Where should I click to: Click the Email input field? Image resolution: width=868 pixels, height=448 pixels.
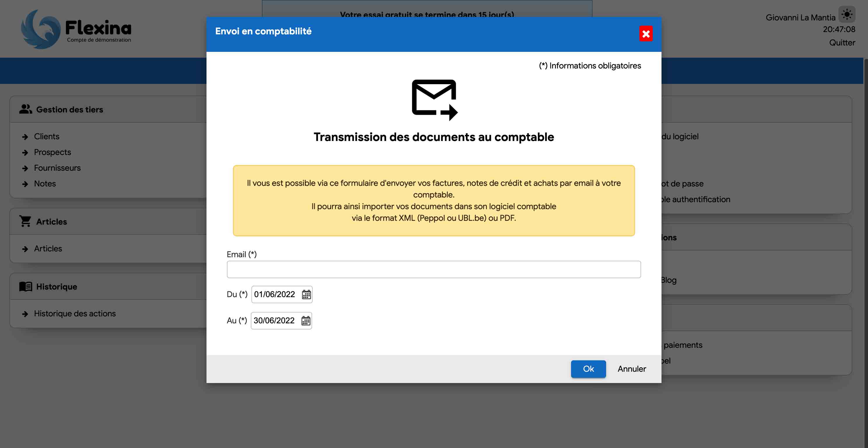434,269
